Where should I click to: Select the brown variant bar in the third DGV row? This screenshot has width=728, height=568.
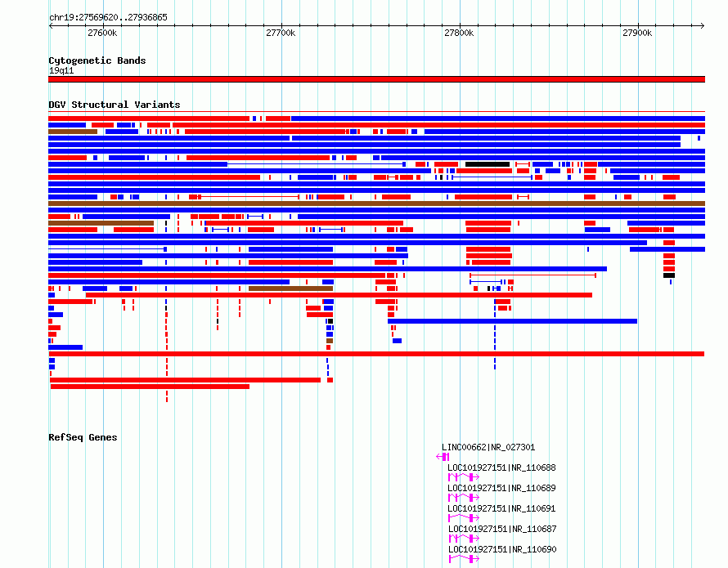point(73,132)
